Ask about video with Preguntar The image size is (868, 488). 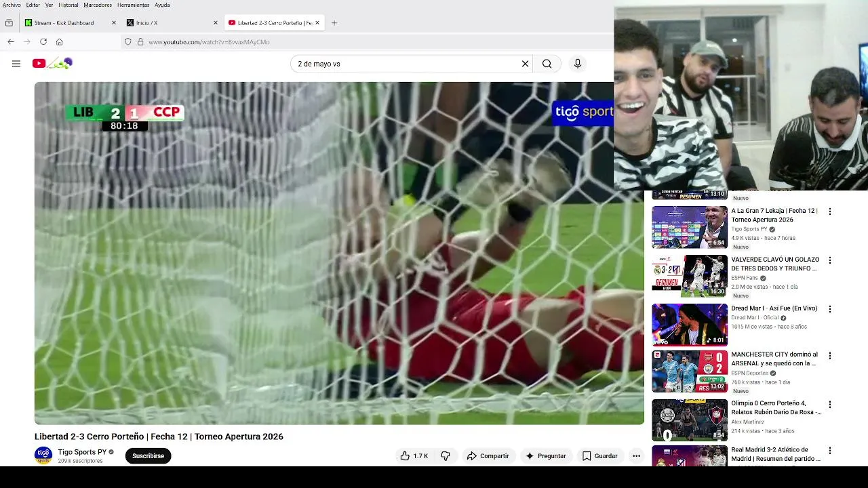pos(545,456)
